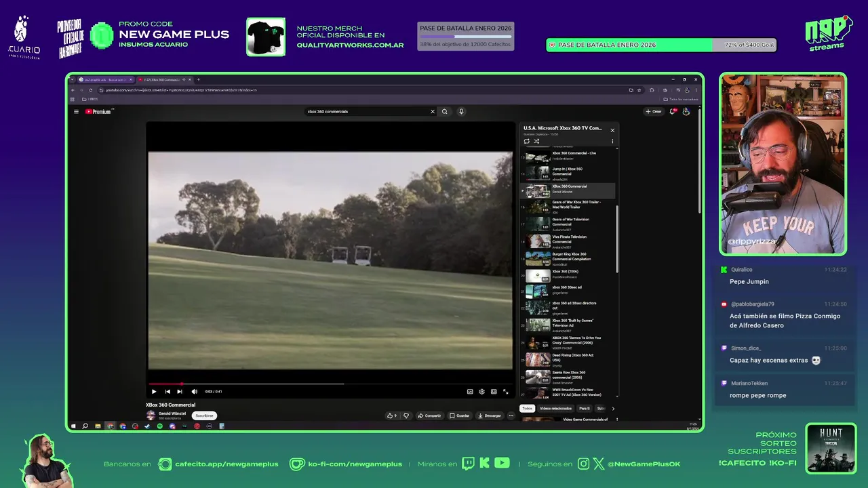Select Gears of War Mad World Trailer
Viewport: 868px width, 488px height.
[x=568, y=207]
